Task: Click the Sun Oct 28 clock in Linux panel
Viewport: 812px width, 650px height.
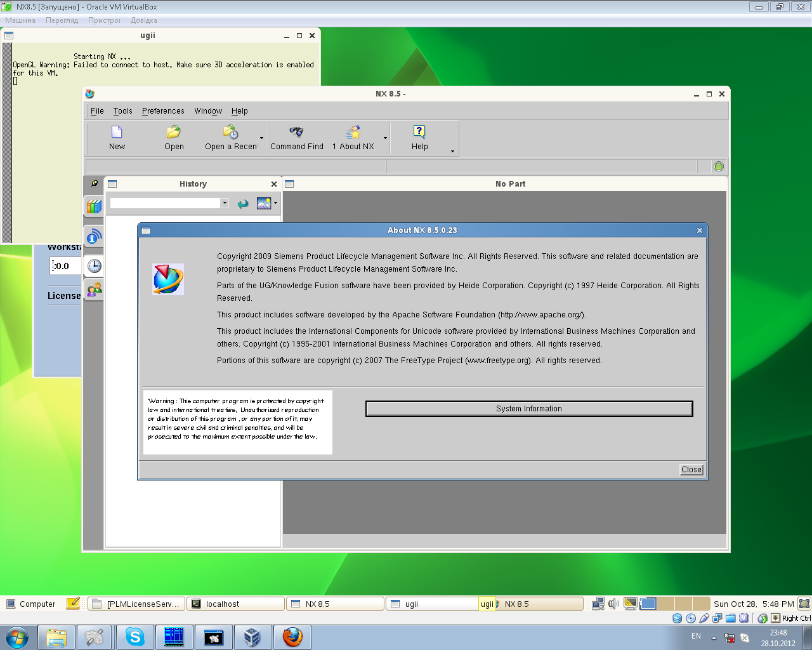Action: (754, 604)
